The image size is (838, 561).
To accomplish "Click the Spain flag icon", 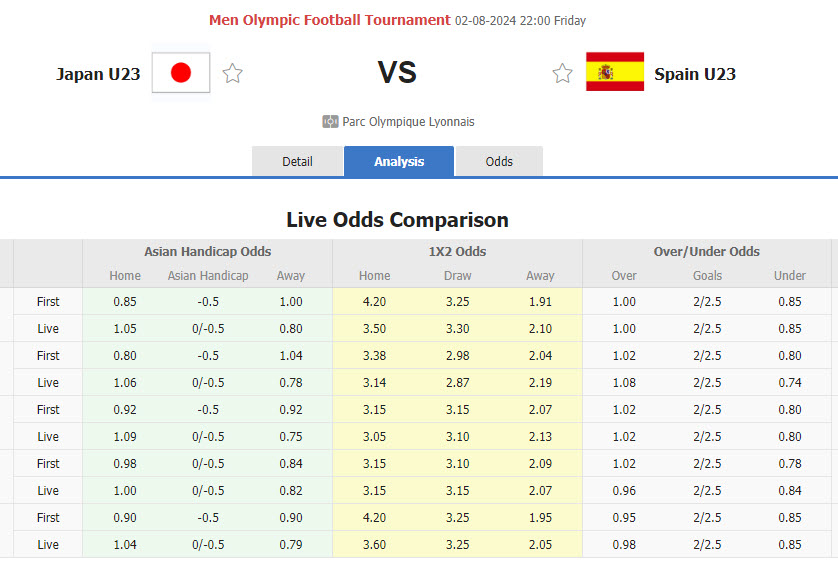I will pyautogui.click(x=614, y=73).
